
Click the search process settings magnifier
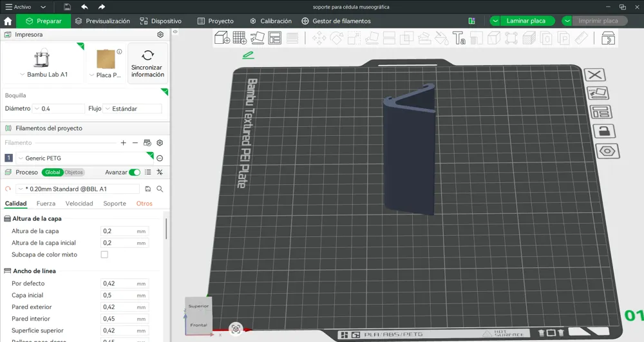(x=160, y=189)
